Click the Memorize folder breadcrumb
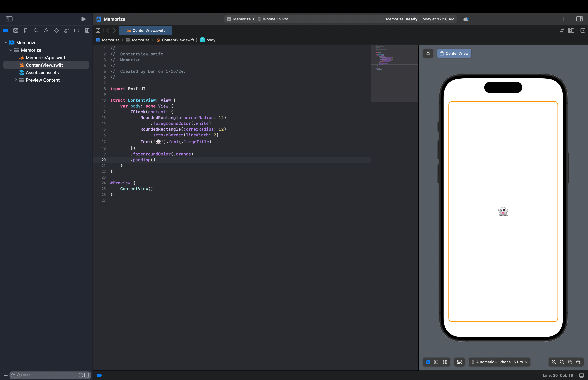This screenshot has height=380, width=588. 138,40
